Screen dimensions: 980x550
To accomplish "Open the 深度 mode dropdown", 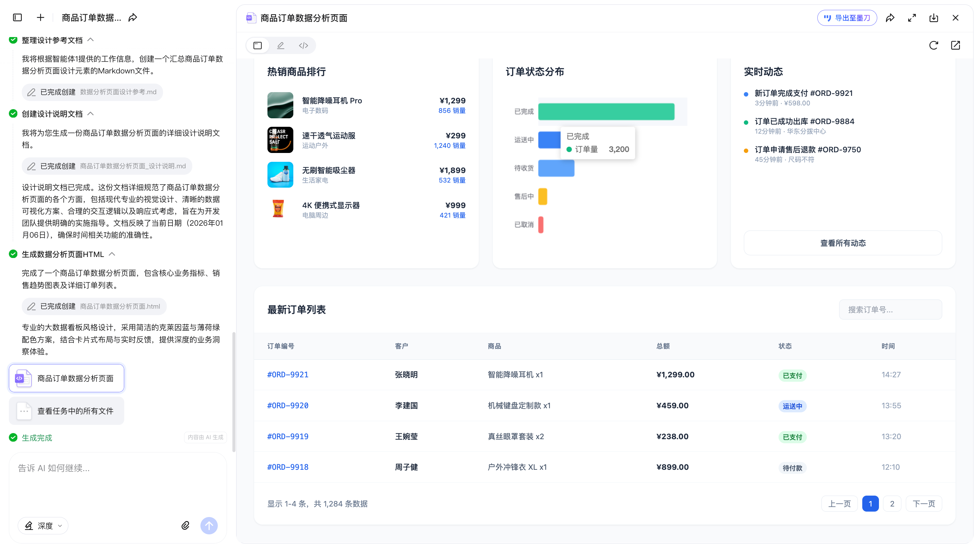I will pos(43,525).
